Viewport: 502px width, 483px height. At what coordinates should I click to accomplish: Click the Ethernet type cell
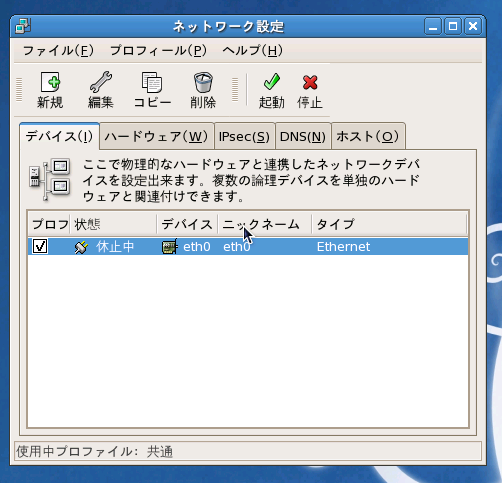[343, 247]
